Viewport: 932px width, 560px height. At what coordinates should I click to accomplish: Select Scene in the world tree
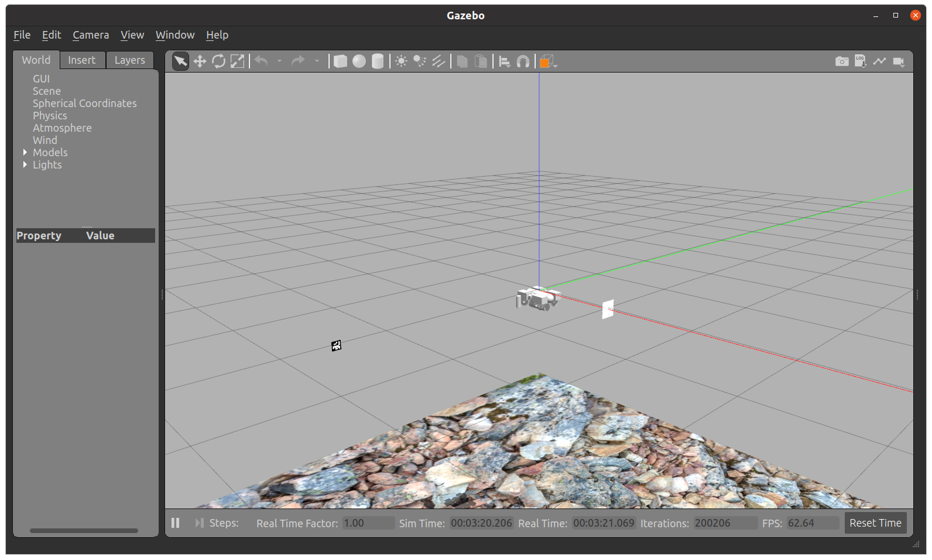[x=47, y=91]
